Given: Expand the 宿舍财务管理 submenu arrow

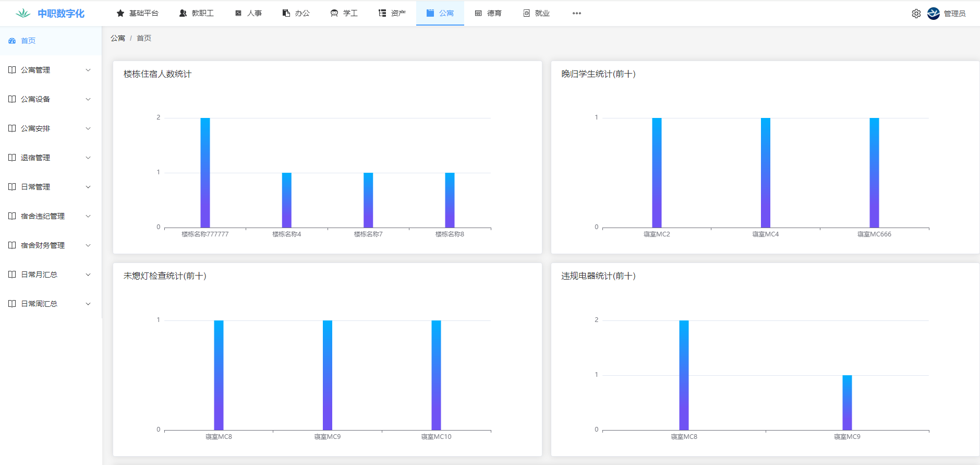Looking at the screenshot, I should (x=88, y=245).
